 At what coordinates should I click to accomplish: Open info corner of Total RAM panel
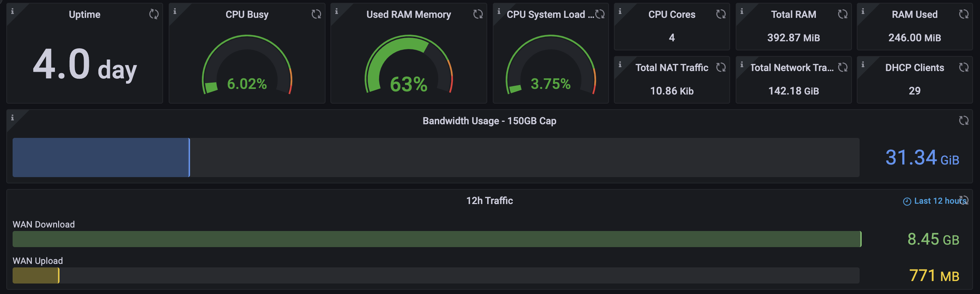(x=741, y=11)
